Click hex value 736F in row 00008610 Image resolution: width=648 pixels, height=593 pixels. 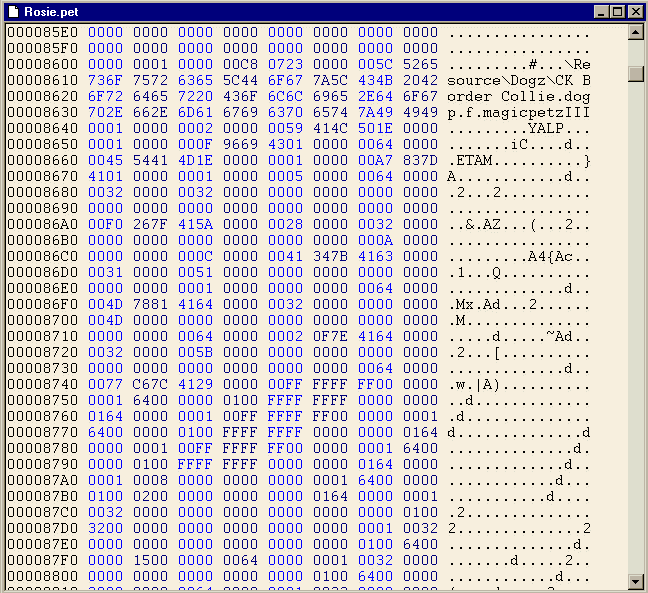pyautogui.click(x=105, y=80)
